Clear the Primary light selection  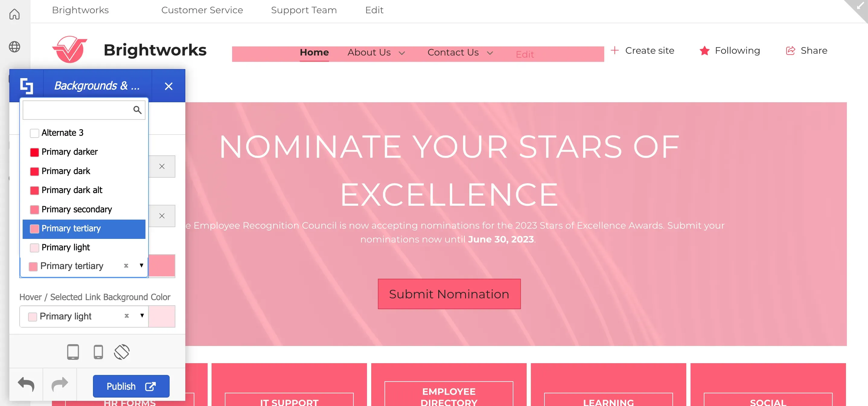coord(127,316)
